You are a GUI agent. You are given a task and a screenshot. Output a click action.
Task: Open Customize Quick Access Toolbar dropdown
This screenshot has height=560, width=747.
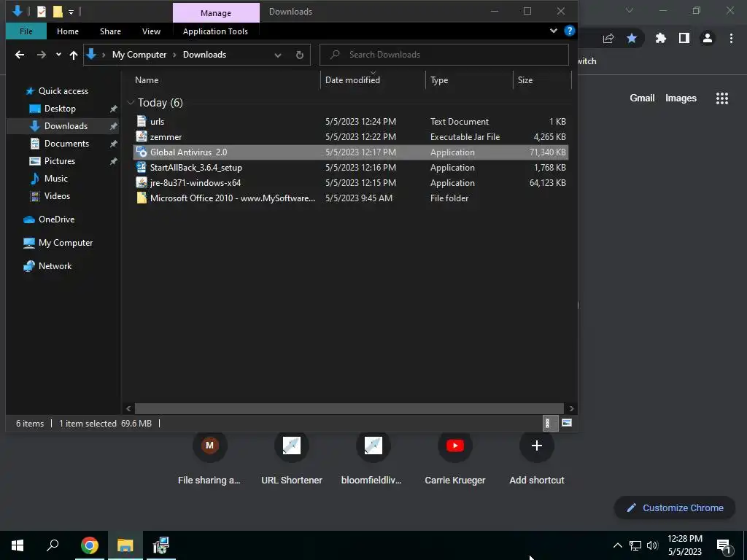coord(71,12)
